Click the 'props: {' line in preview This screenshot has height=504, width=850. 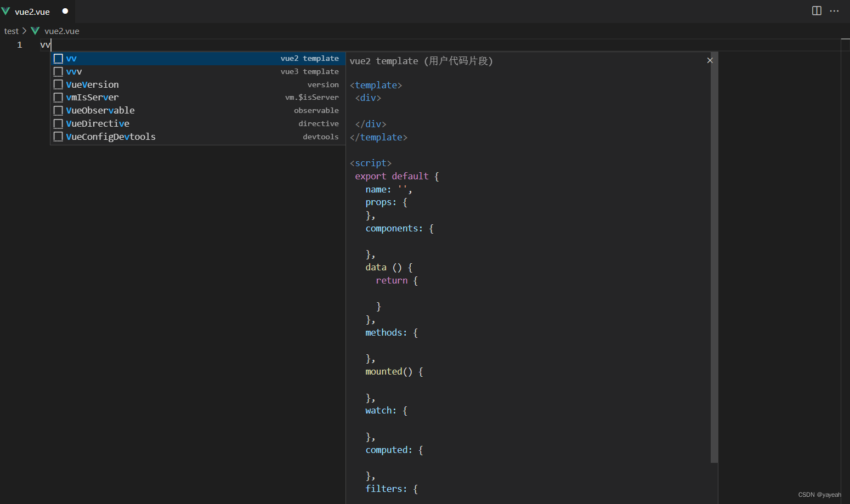click(x=386, y=202)
